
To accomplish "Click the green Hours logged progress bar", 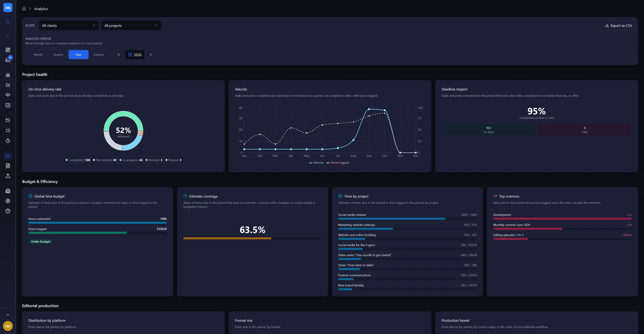I will (x=77, y=233).
